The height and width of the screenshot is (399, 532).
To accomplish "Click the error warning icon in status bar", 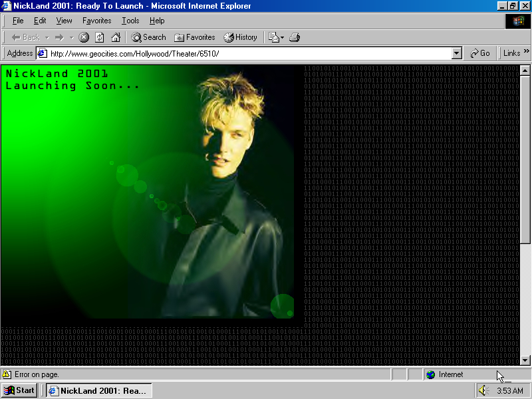I will 7,374.
